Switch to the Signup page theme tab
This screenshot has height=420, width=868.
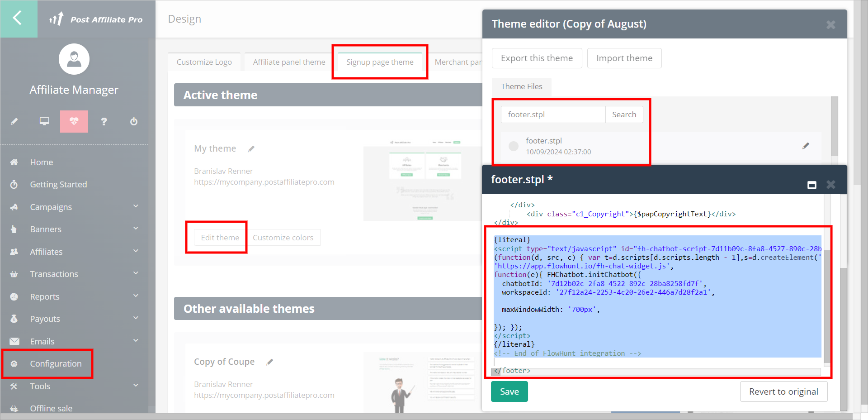[380, 62]
